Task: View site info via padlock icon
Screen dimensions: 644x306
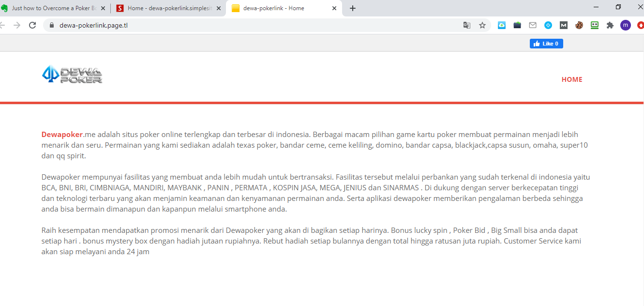Action: pos(51,25)
